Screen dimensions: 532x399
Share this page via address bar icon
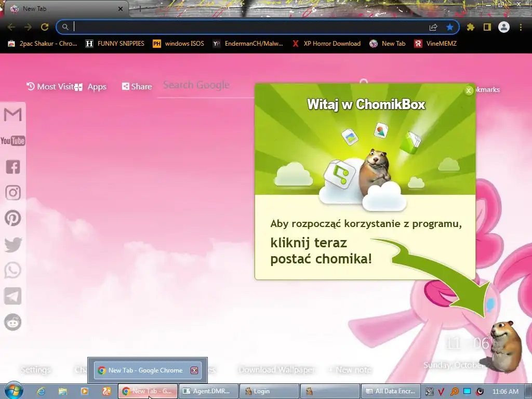click(433, 27)
